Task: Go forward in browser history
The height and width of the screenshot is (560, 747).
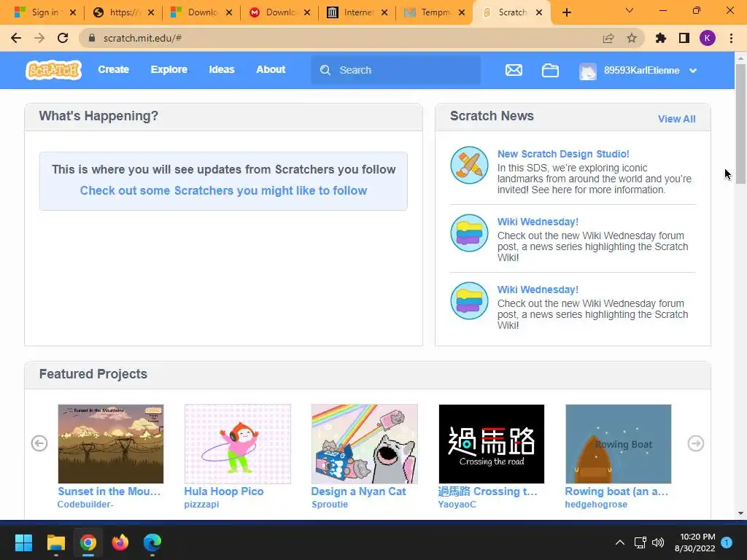Action: (39, 38)
